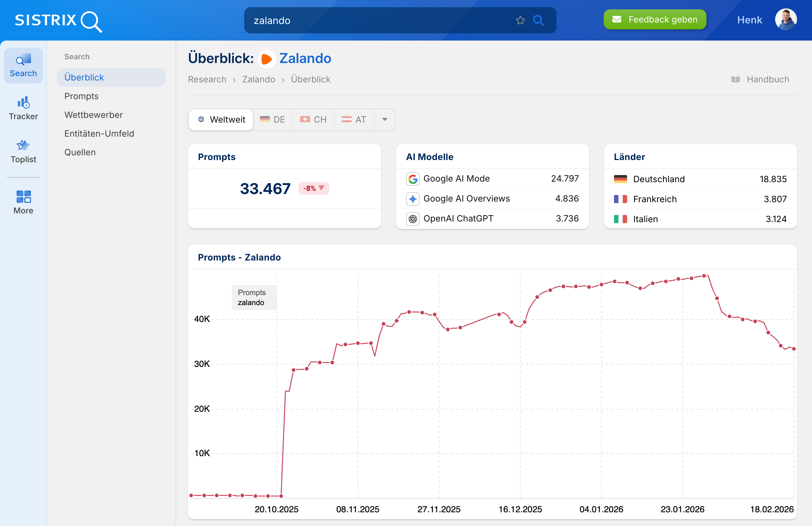Enable the CH country filter
This screenshot has width=812, height=526.
tap(313, 119)
